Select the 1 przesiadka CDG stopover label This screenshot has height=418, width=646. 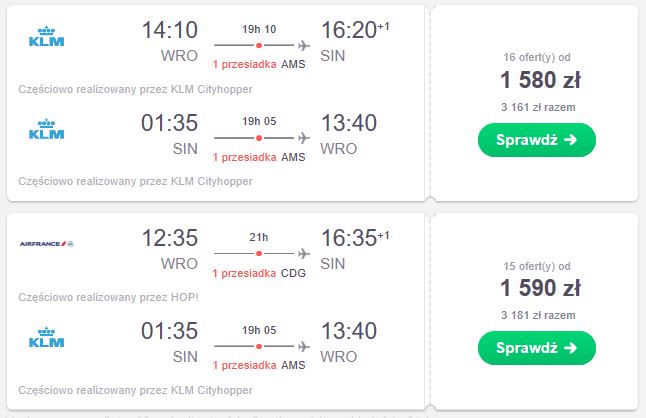click(x=259, y=273)
